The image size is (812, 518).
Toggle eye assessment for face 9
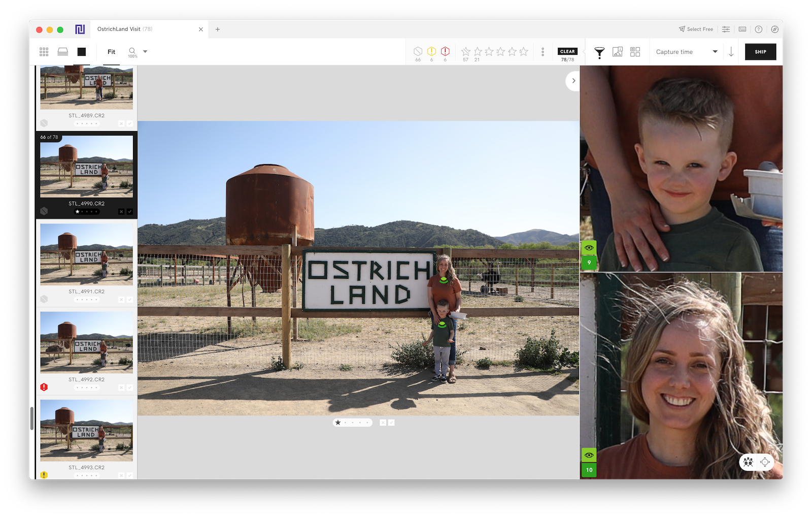[589, 248]
